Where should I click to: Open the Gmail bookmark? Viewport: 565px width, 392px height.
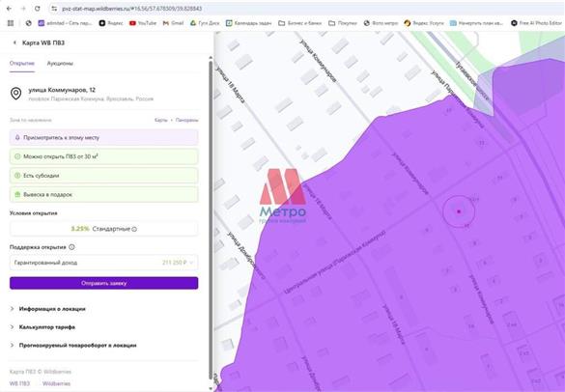click(173, 23)
